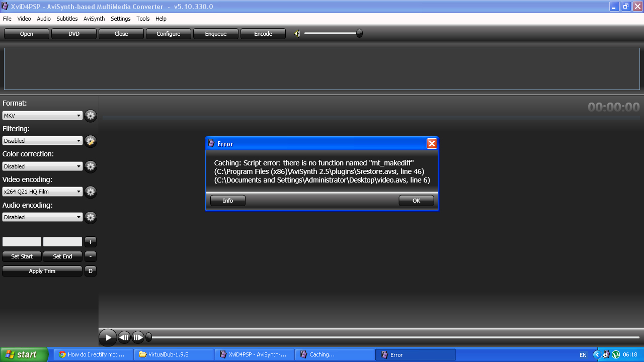Click the 06:18 clock in system tray

[630, 355]
